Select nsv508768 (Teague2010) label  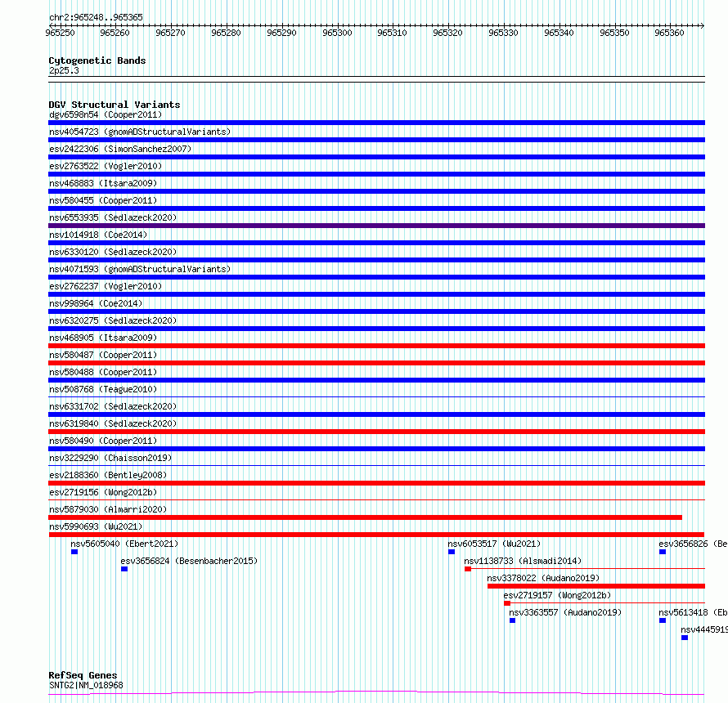(103, 389)
